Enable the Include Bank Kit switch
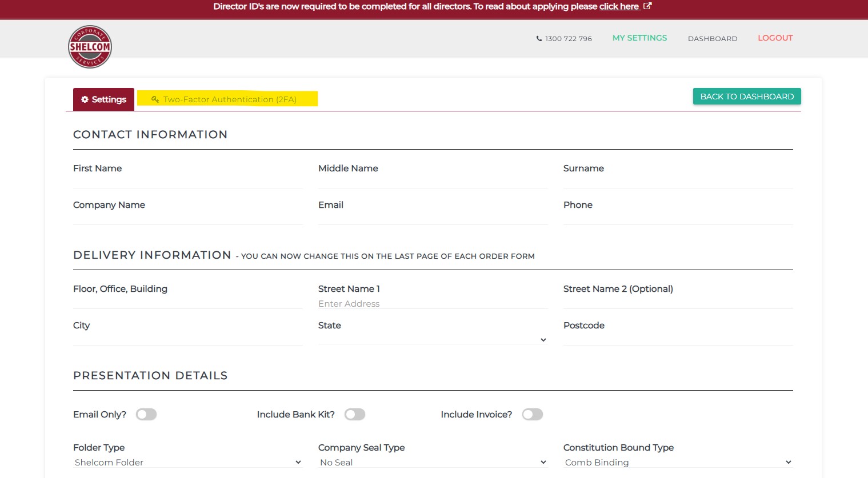 coord(355,415)
